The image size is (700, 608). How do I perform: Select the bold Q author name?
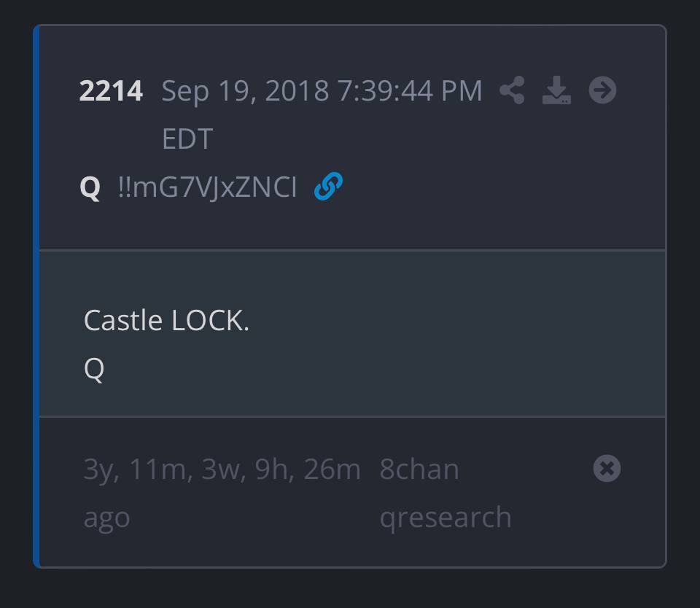90,187
